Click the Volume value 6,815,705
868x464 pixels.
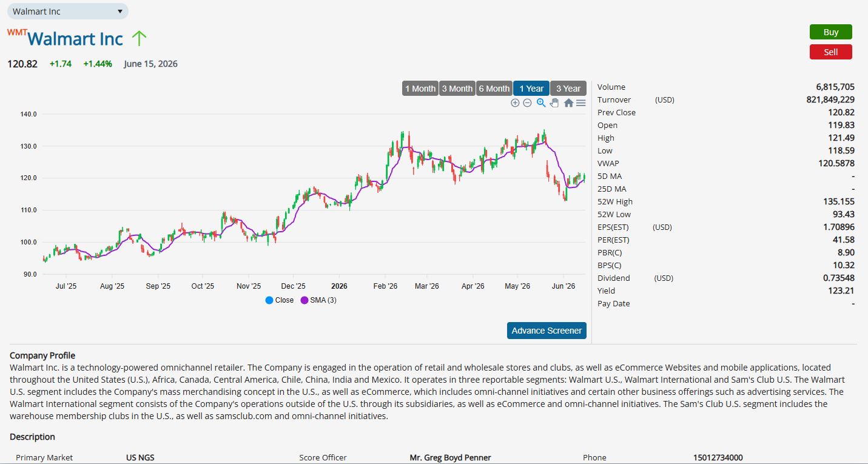click(x=835, y=87)
